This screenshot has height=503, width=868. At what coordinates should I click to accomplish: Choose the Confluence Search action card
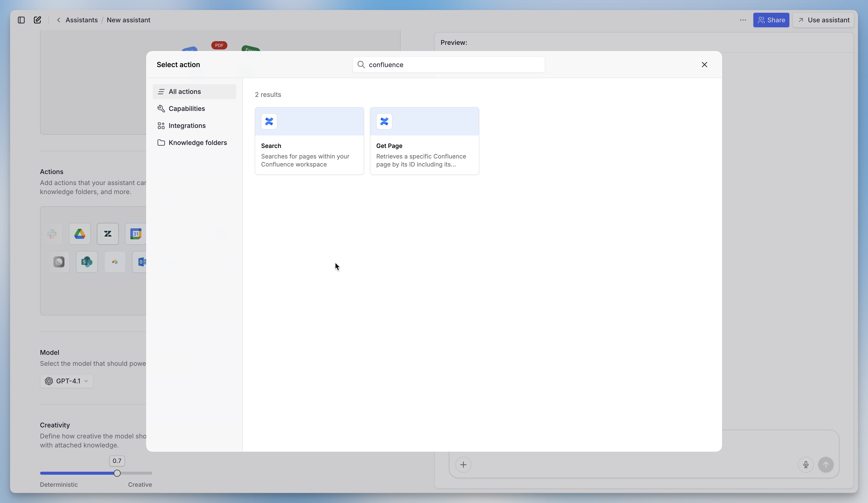[x=309, y=141]
